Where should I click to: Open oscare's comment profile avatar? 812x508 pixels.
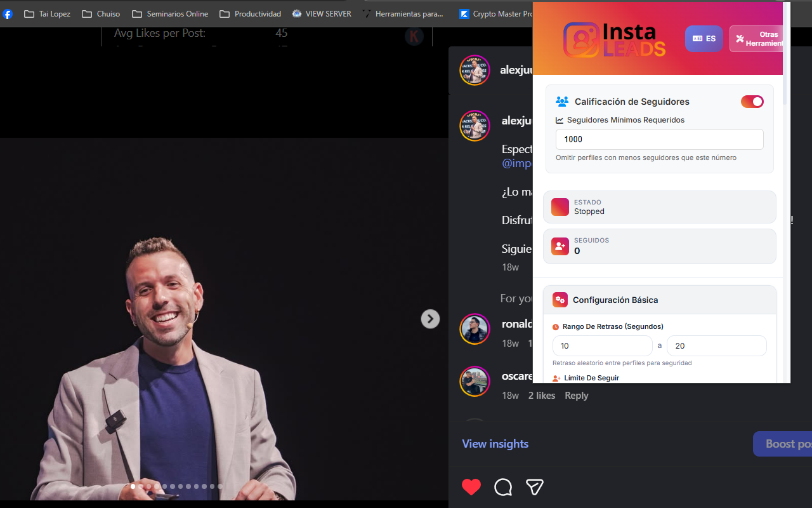[x=475, y=382]
